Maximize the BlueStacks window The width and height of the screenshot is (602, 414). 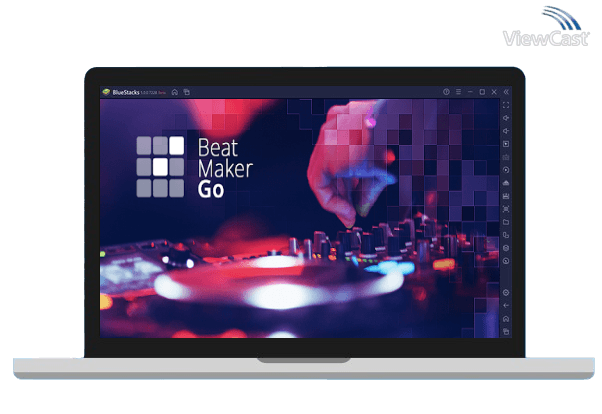click(482, 92)
